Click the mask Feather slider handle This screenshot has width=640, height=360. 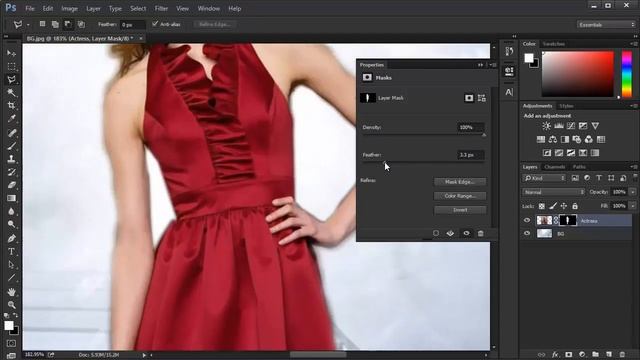(x=384, y=162)
